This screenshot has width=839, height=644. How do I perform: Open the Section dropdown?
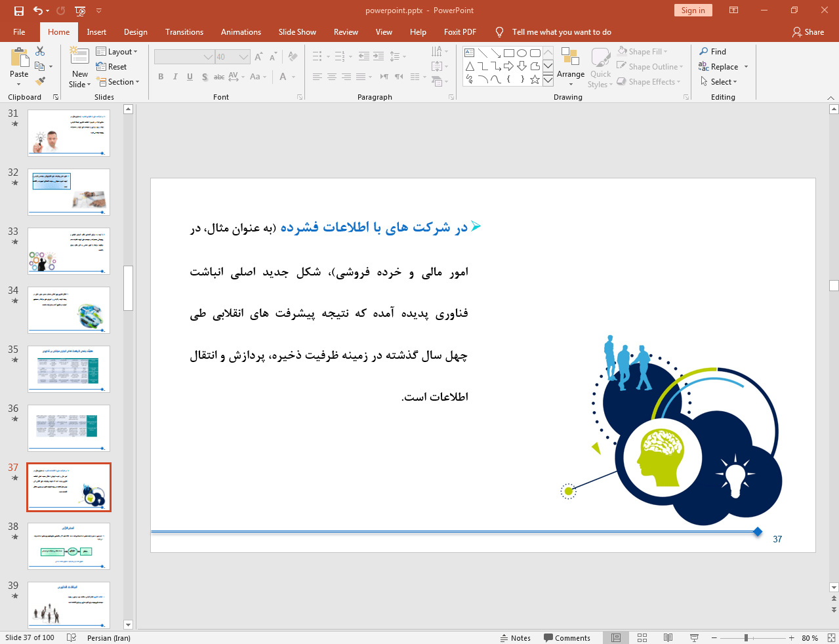[118, 82]
